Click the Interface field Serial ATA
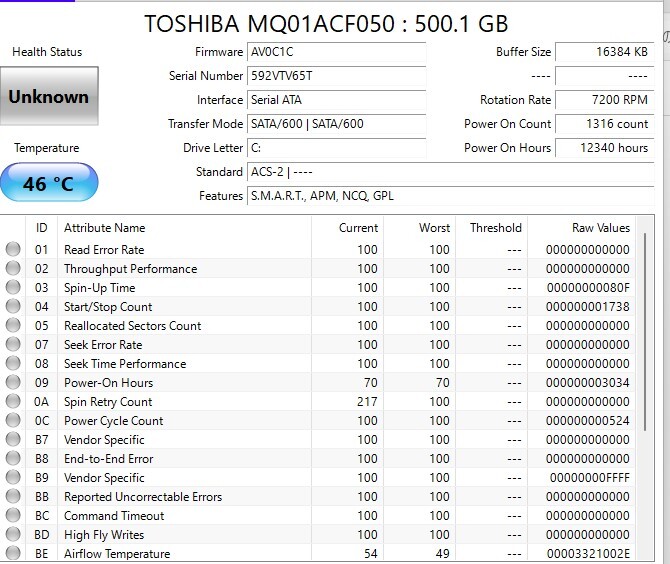Screen dimensions: 670x564 (x=337, y=100)
